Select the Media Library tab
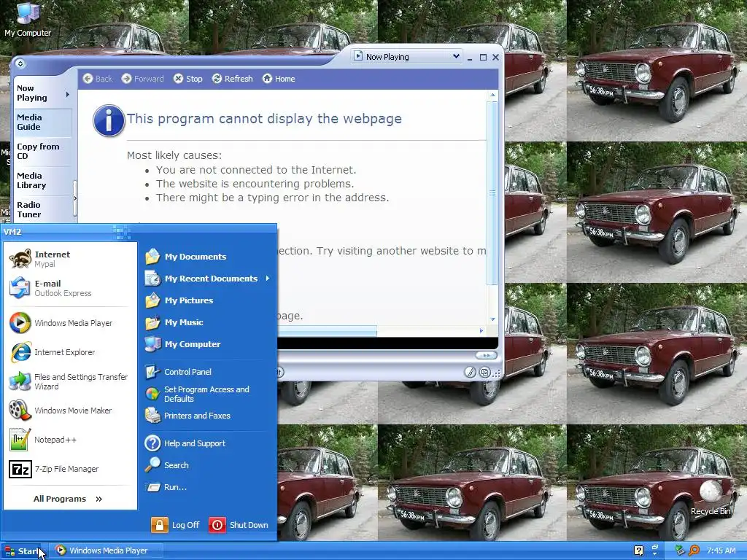 tap(43, 181)
